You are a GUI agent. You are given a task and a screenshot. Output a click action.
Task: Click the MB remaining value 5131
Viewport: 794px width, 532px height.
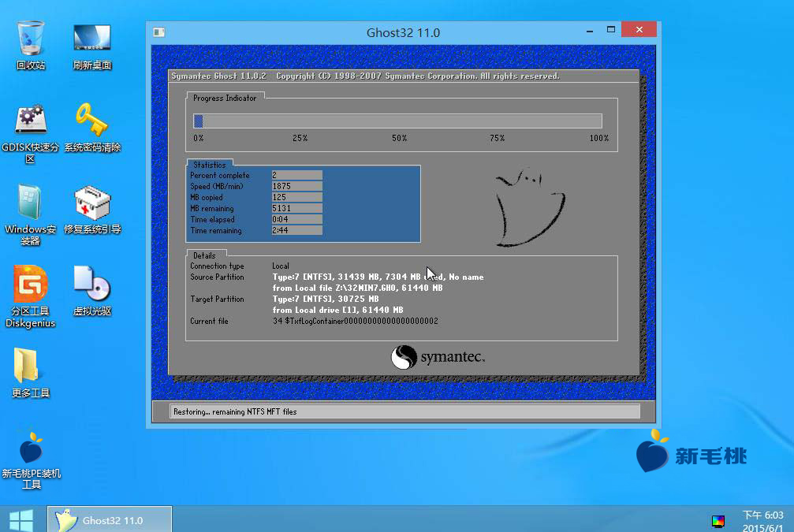tap(296, 209)
